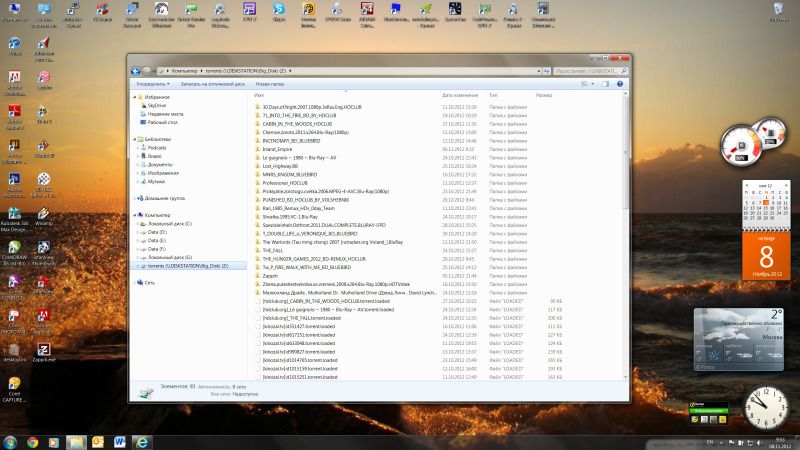The height and width of the screenshot is (450, 800).
Task: Click the analog clock gadget
Action: (x=765, y=407)
